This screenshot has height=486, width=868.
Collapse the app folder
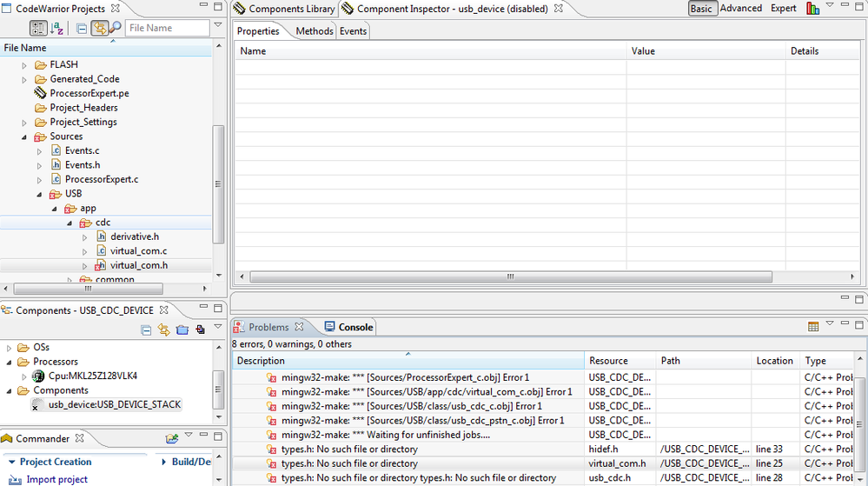click(x=54, y=209)
